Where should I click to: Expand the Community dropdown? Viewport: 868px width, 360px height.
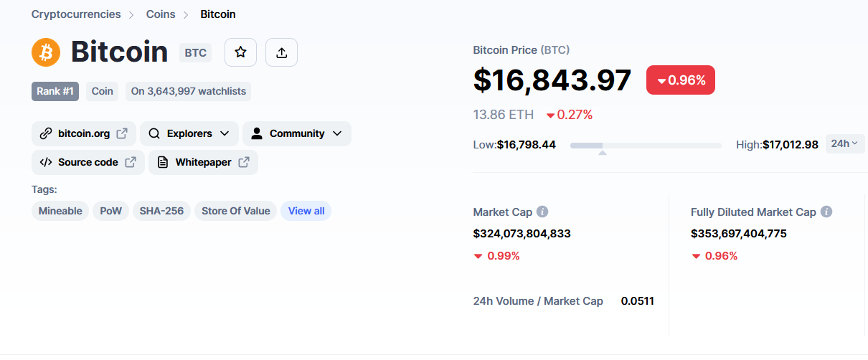(x=297, y=133)
